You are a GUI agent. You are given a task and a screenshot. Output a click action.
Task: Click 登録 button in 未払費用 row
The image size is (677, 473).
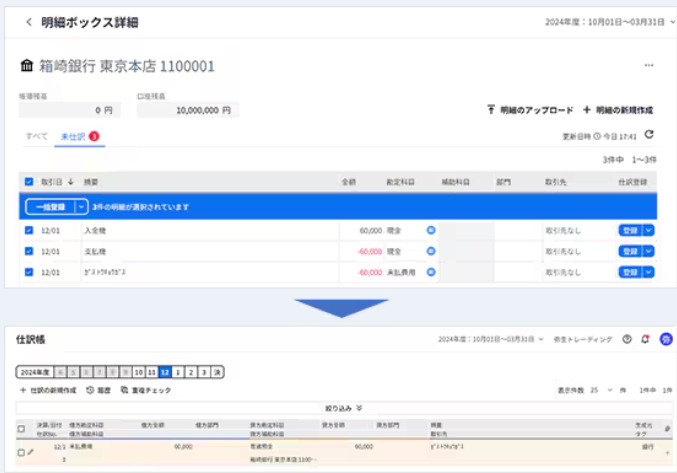point(630,272)
